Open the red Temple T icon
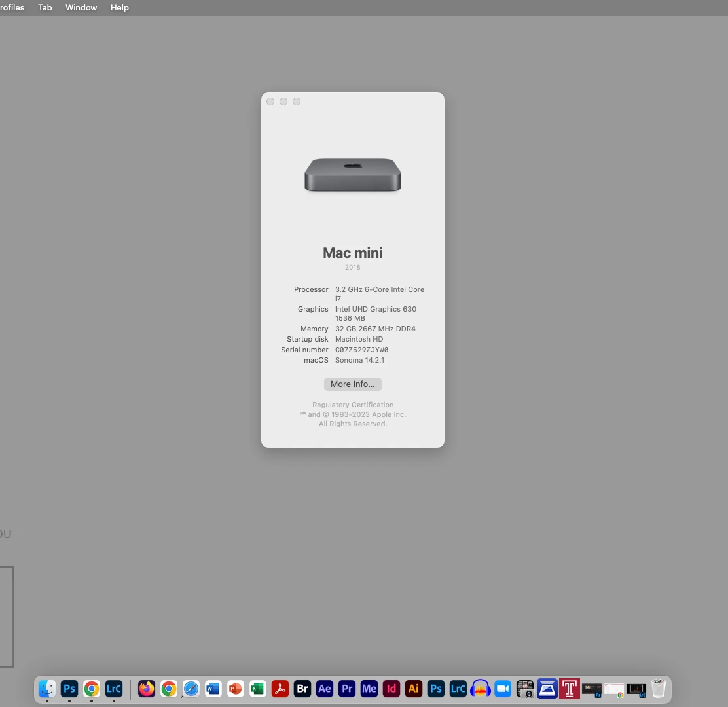728x707 pixels. point(570,689)
